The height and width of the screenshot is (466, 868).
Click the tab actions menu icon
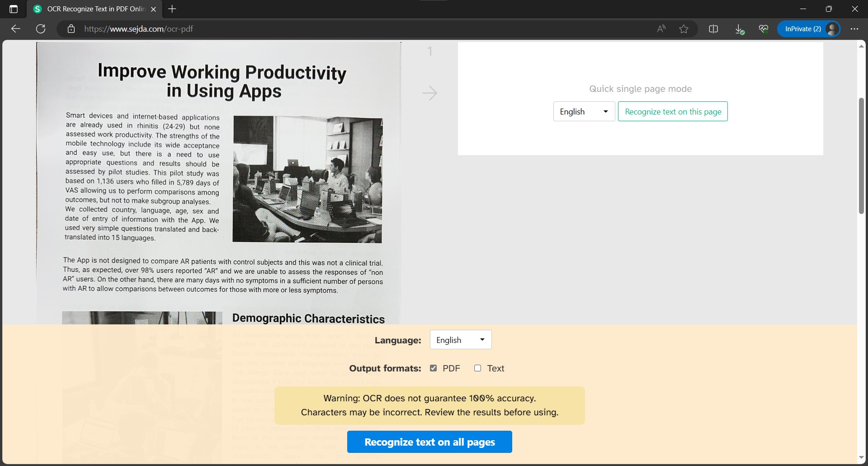14,9
